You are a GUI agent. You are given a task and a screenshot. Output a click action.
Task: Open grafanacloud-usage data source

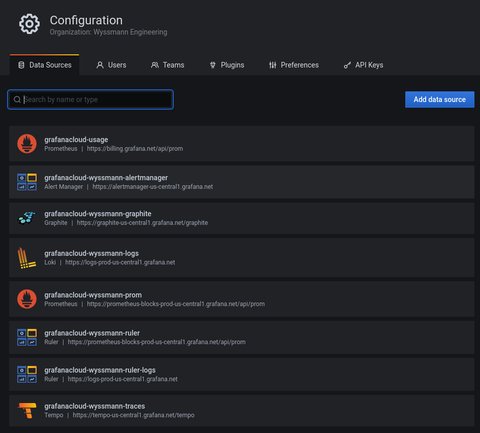242,144
